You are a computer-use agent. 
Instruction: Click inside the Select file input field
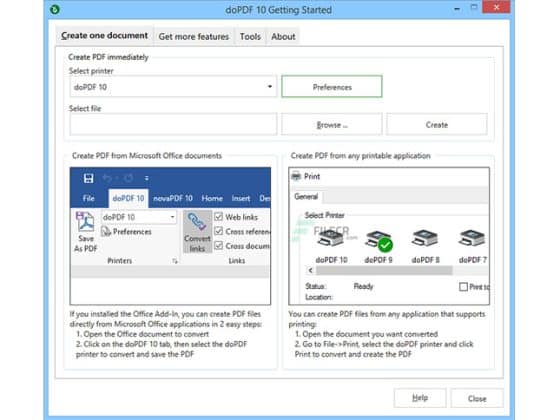[173, 124]
